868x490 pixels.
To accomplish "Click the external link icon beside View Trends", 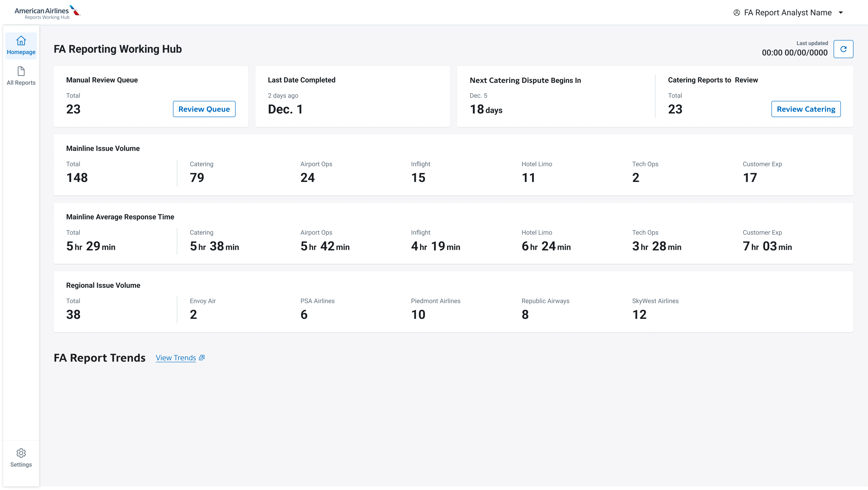I will 201,358.
